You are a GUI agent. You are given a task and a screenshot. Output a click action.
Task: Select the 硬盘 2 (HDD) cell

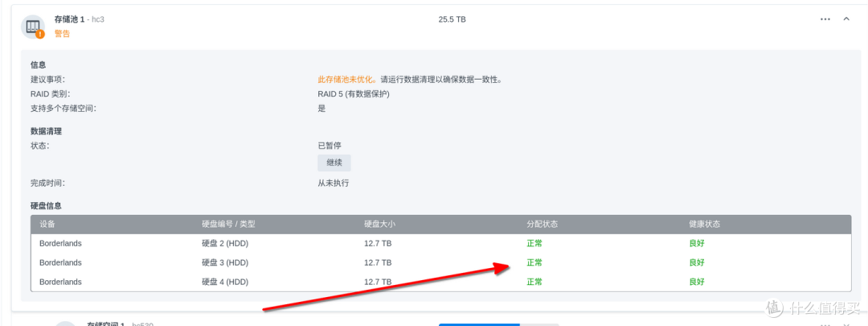pos(225,243)
